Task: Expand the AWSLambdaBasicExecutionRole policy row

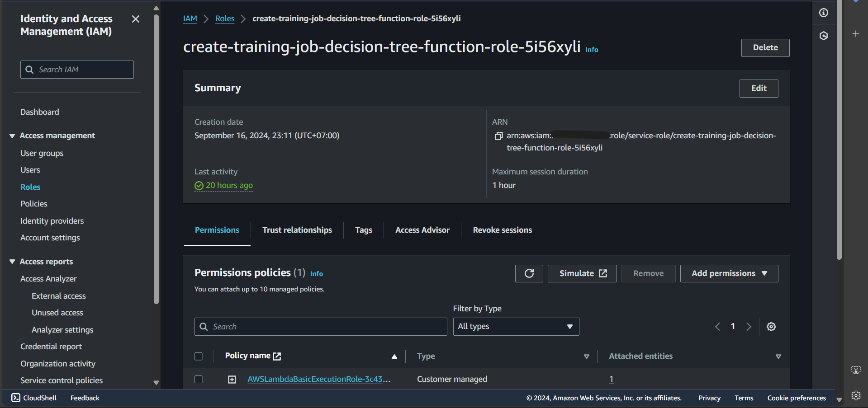Action: [232, 380]
